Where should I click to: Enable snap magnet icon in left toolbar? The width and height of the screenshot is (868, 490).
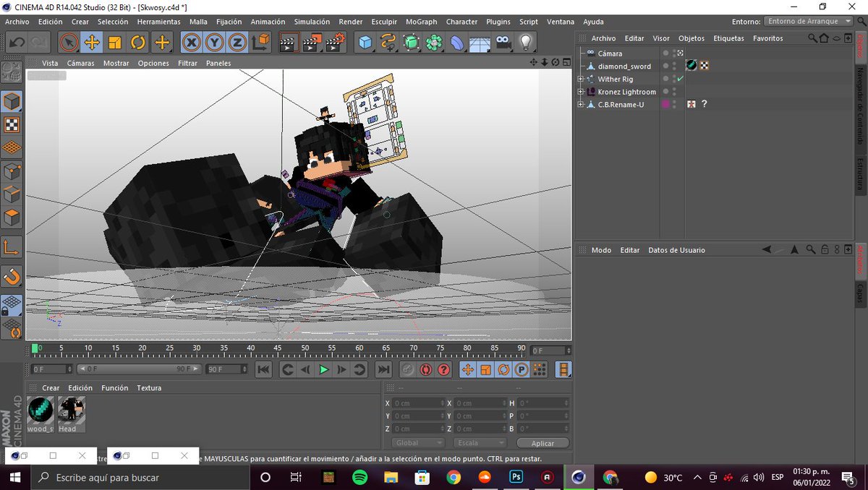(x=12, y=275)
